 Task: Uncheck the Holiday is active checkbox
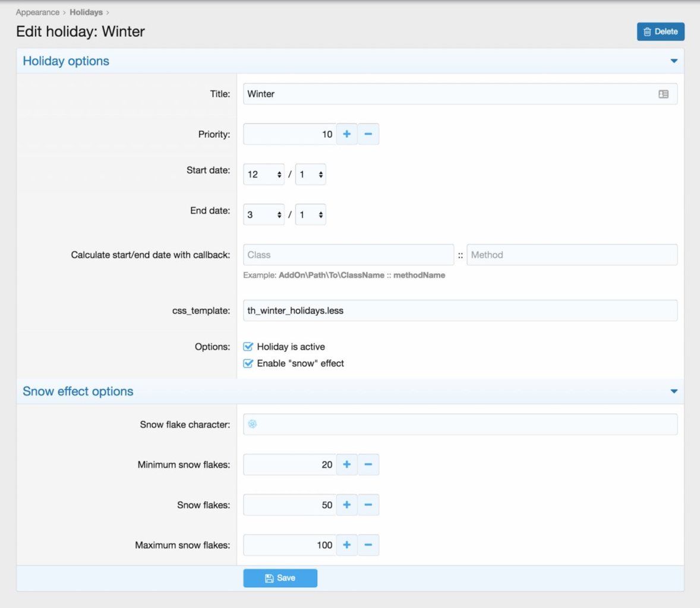(x=248, y=347)
